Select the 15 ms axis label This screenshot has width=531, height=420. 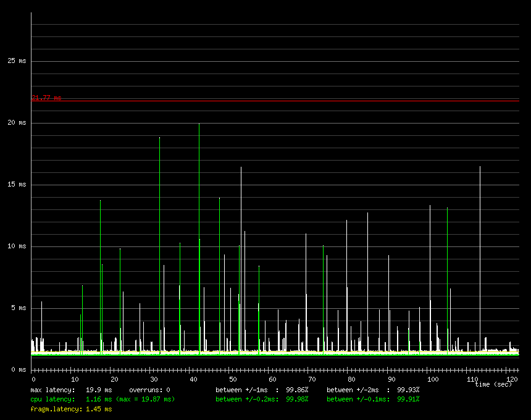(17, 184)
